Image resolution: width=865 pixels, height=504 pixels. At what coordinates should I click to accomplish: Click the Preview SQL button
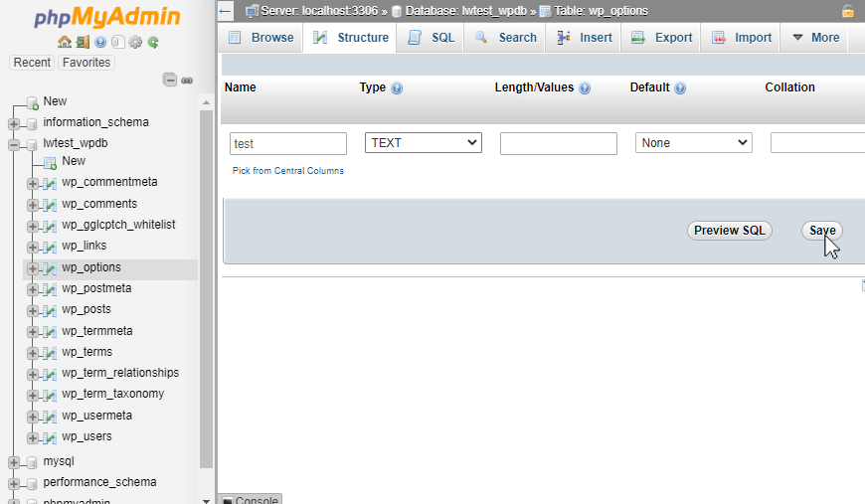(x=730, y=231)
